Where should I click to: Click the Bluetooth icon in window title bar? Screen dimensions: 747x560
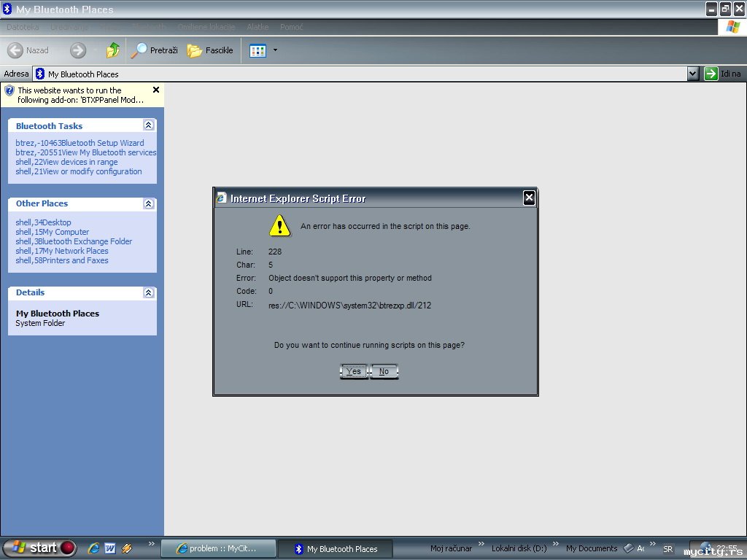pyautogui.click(x=7, y=9)
